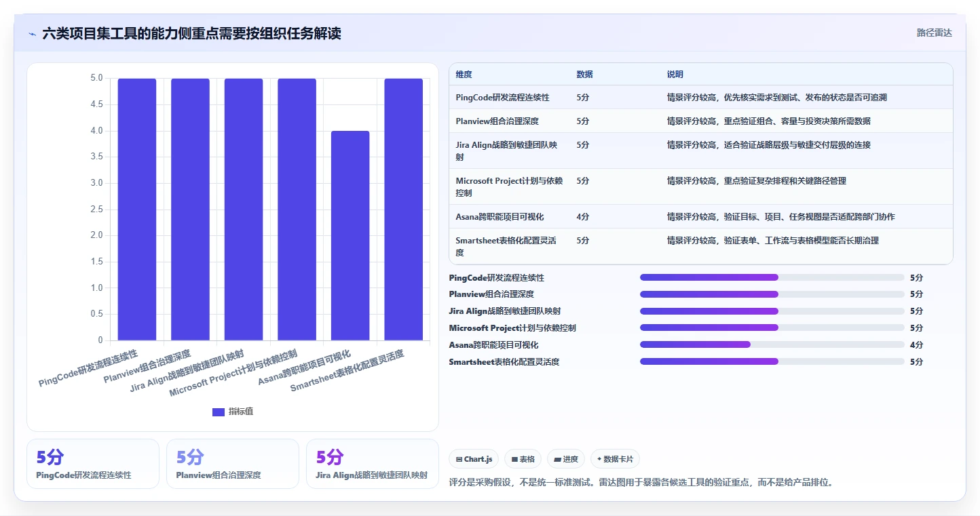Click the Asana跨职能项目可视化 progress bar
This screenshot has width=980, height=516.
(772, 344)
